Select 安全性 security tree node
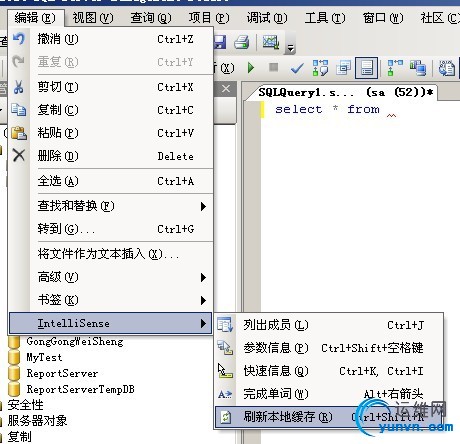The image size is (460, 444). click(25, 405)
